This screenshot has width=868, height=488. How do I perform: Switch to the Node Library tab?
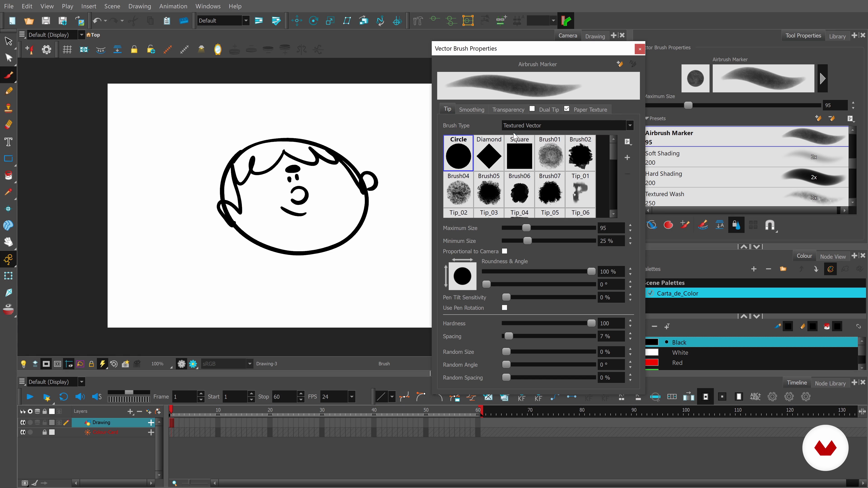point(830,383)
